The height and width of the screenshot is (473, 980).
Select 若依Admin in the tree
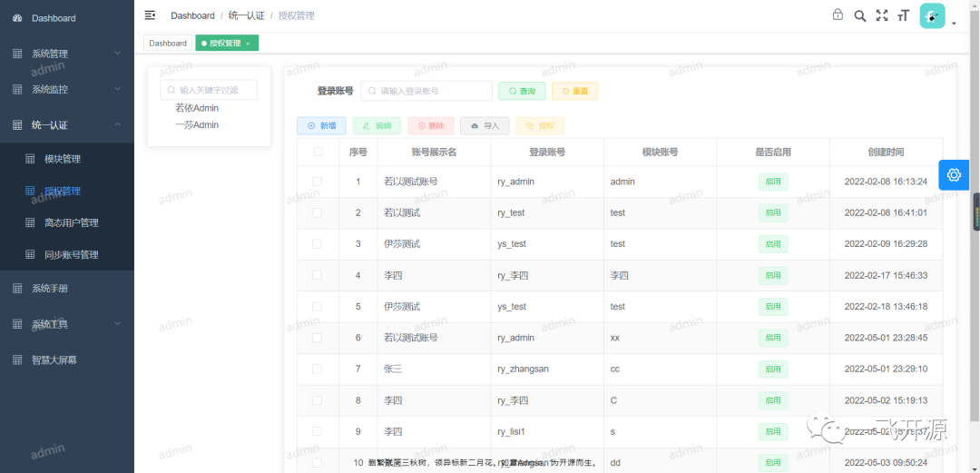click(x=197, y=108)
